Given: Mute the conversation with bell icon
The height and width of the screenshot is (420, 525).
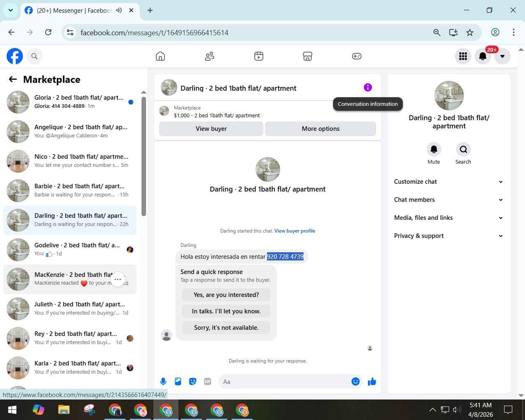Looking at the screenshot, I should 434,149.
